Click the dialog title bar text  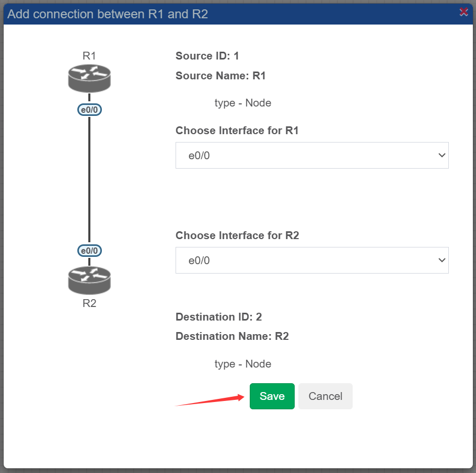coord(108,14)
